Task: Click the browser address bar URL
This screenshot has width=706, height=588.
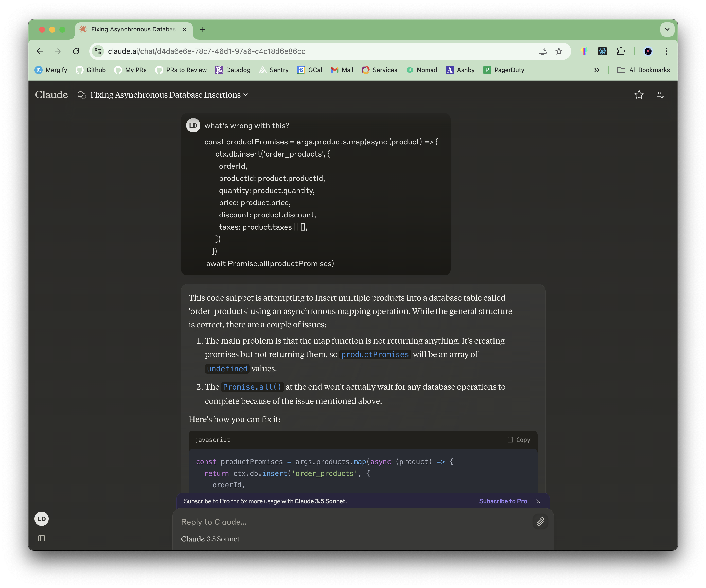Action: pos(206,51)
